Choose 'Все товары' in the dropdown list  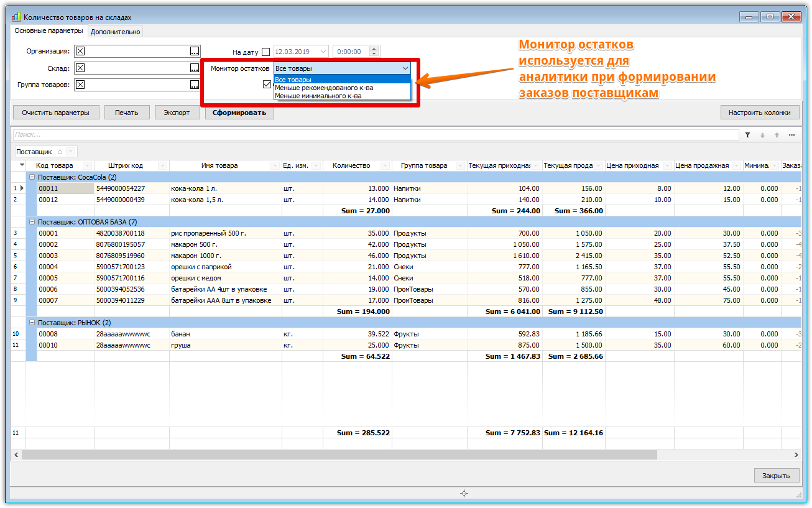[342, 80]
